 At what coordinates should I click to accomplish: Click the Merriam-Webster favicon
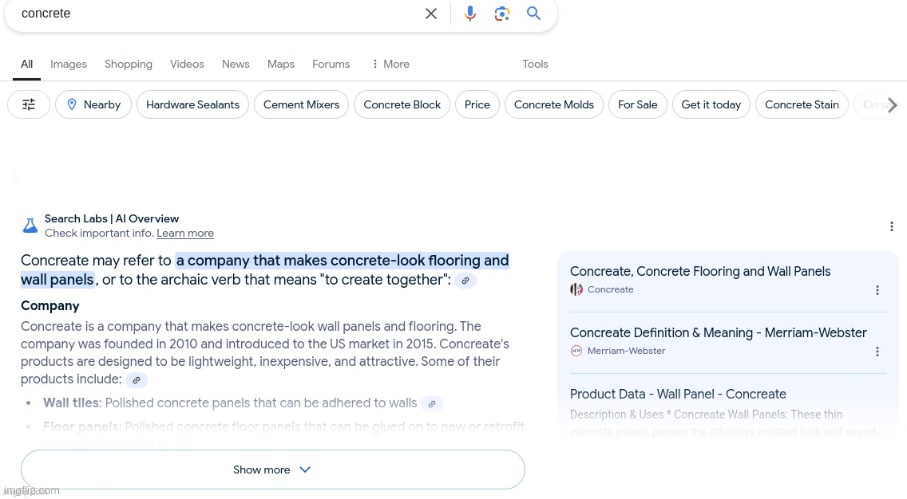click(x=576, y=350)
